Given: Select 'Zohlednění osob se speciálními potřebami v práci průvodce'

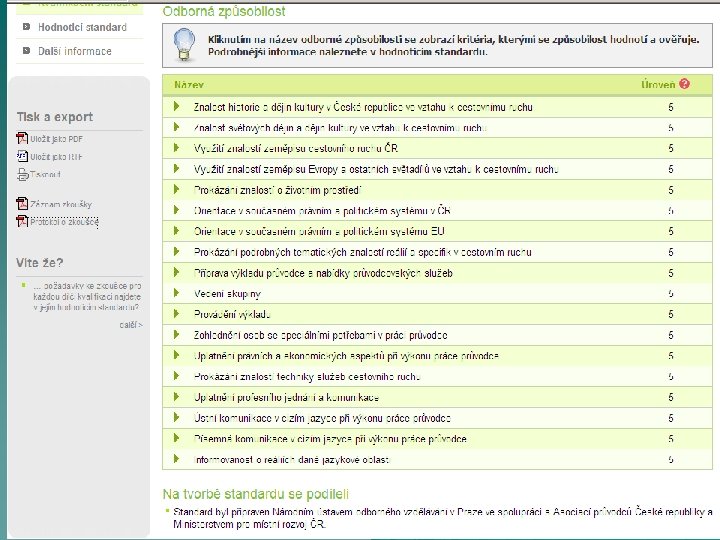Looking at the screenshot, I should pos(321,335).
